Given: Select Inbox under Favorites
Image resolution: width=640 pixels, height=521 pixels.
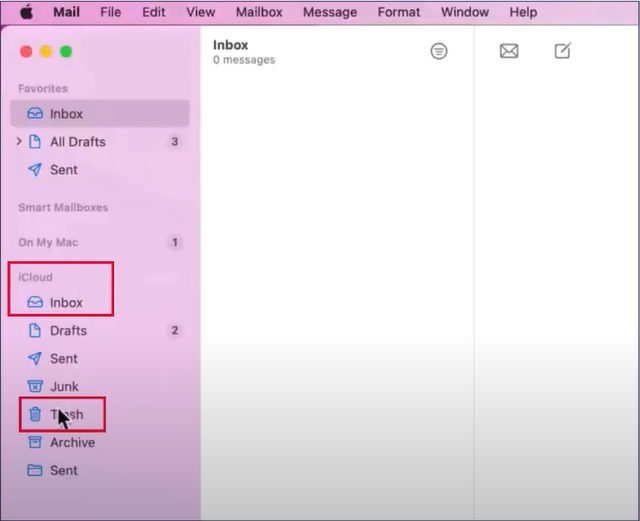Looking at the screenshot, I should [100, 114].
